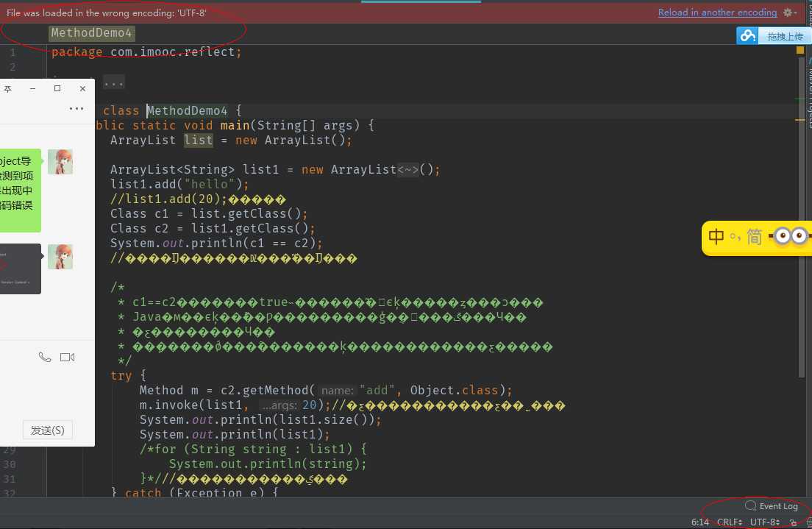Click the yellow analysis status square
The width and height of the screenshot is (812, 529).
click(800, 50)
